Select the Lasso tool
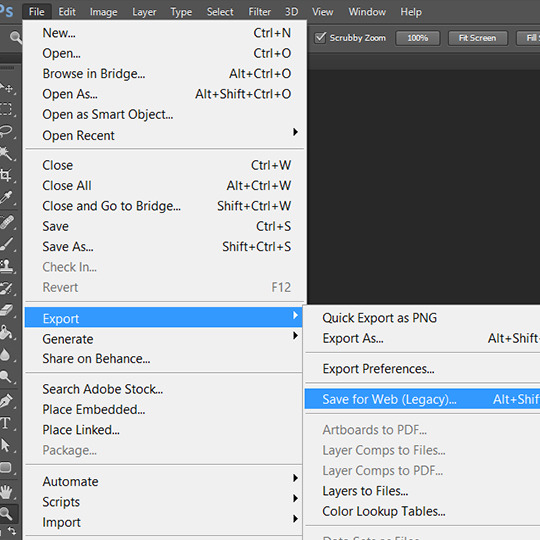Viewport: 540px width, 540px height. [x=6, y=131]
